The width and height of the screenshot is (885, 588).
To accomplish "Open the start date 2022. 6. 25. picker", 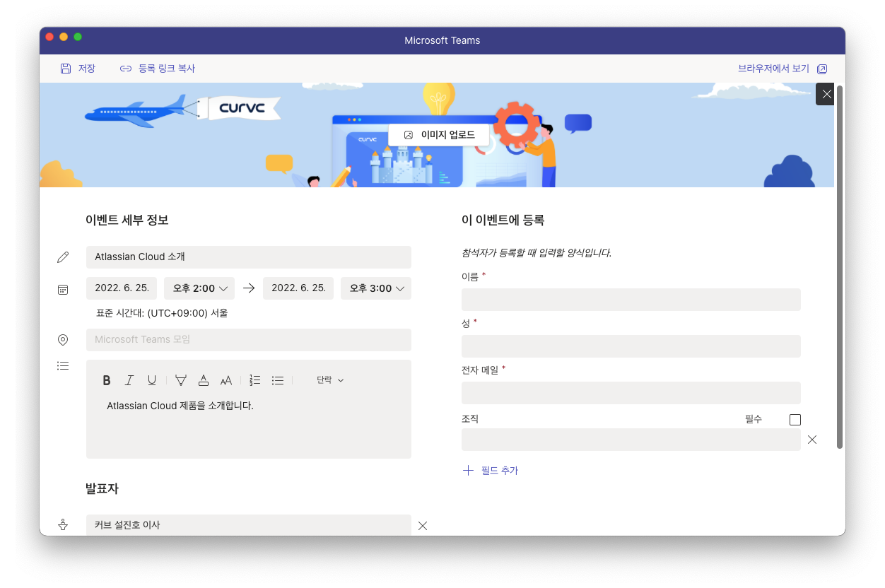I will click(x=122, y=288).
